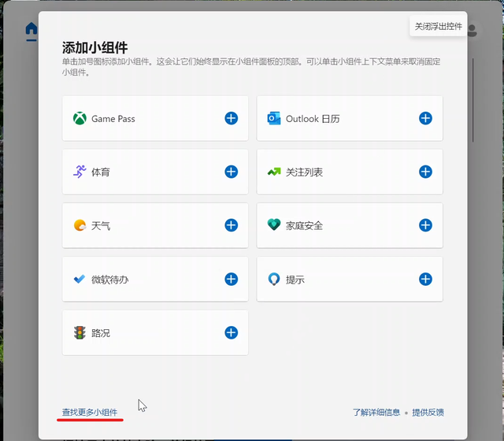This screenshot has height=441, width=504.
Task: Click the widgets panel vertical scrollbar
Action: [472, 100]
